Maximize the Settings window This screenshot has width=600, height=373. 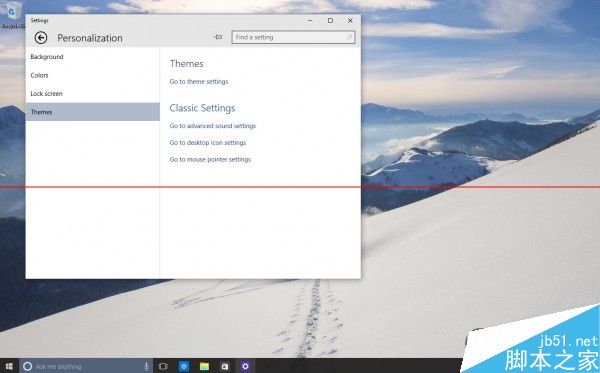click(330, 20)
